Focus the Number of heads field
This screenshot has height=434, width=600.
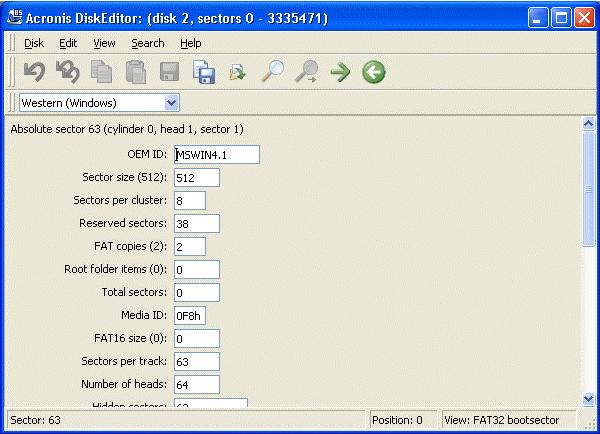point(197,384)
